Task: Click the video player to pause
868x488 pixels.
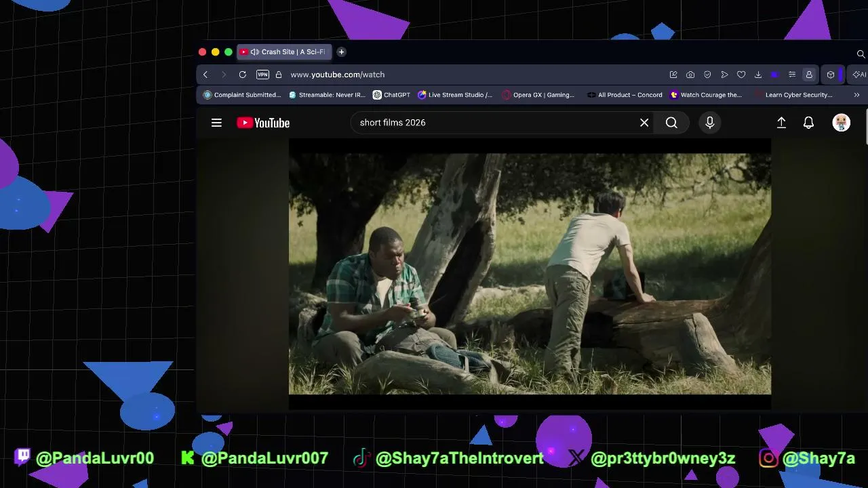Action: tap(530, 274)
